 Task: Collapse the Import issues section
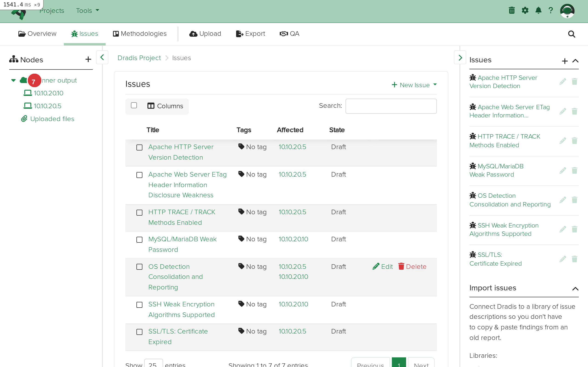pos(576,289)
